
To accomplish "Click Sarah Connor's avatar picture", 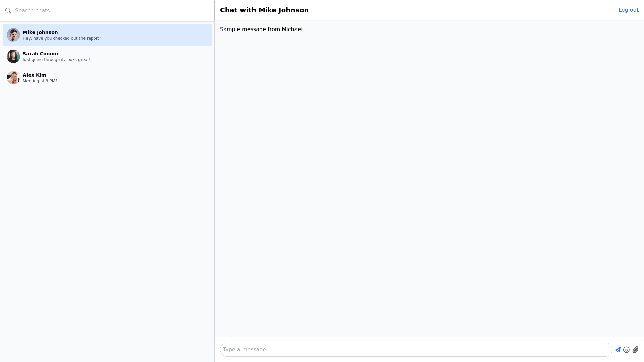I will [13, 56].
